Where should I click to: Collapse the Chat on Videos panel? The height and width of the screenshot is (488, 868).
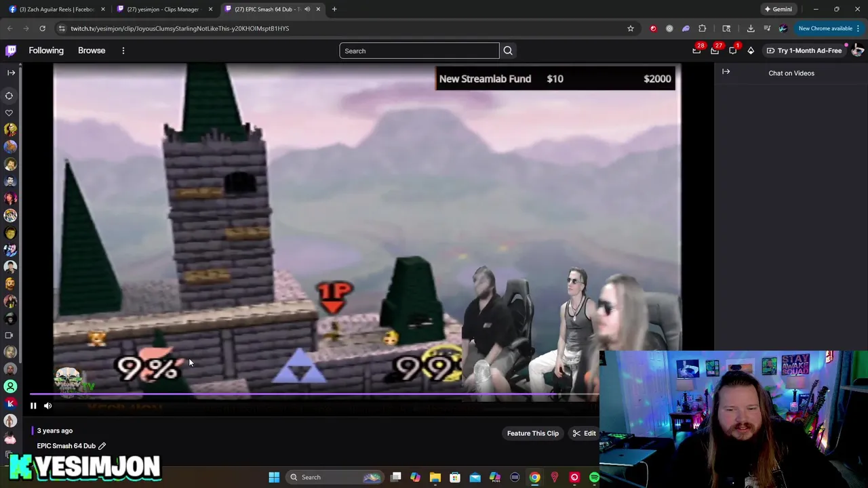[x=726, y=72]
